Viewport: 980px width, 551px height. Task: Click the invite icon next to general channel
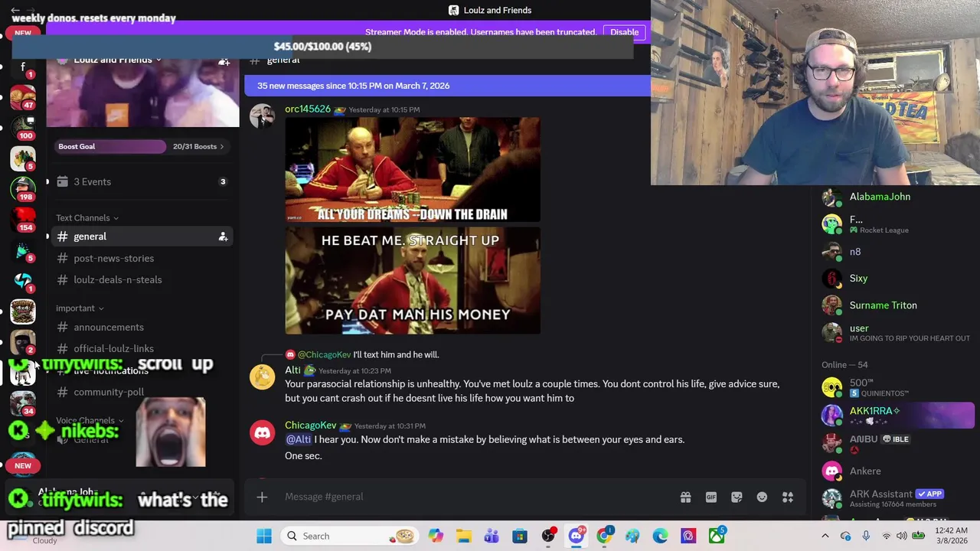223,236
